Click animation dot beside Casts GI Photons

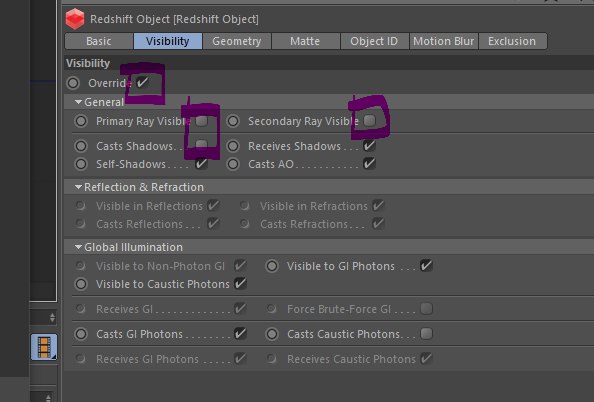pyautogui.click(x=81, y=334)
